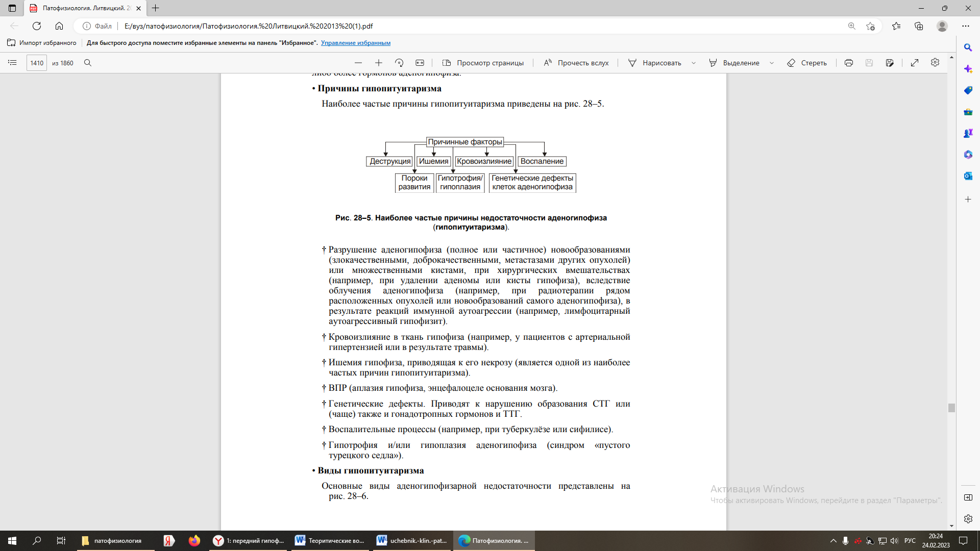Open the sidebar Discover sparkle icon
The image size is (980, 551).
[x=968, y=69]
